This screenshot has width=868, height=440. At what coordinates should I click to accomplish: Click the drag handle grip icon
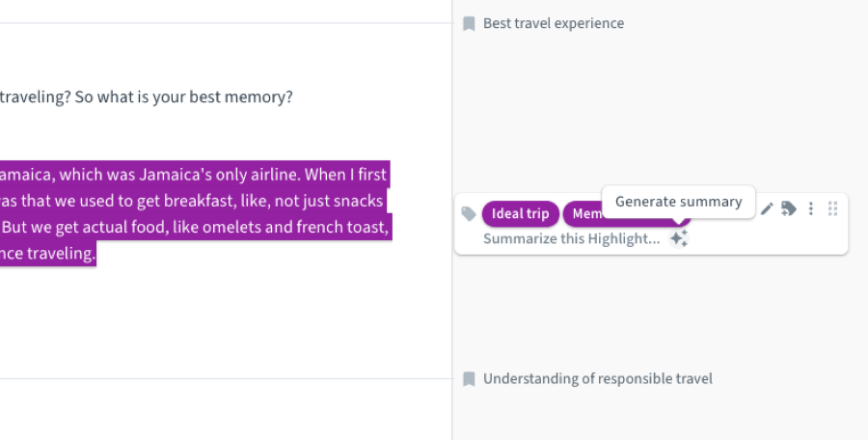(x=833, y=208)
